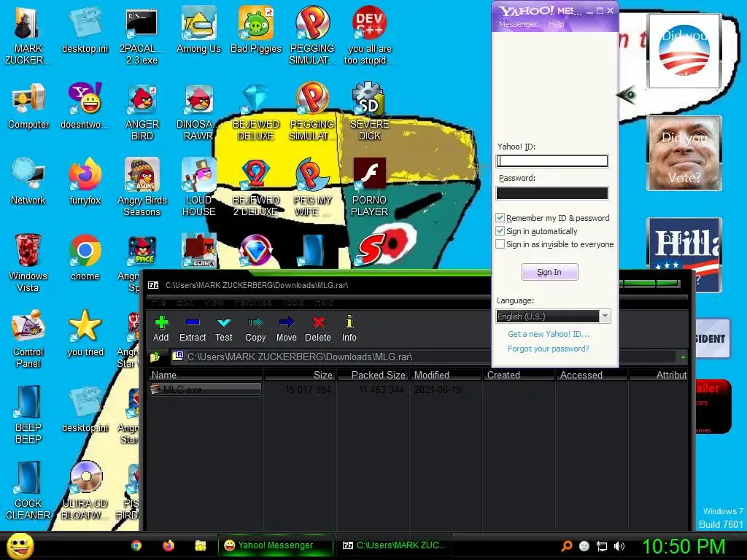Open the Messenger menu in Yahoo! Messenger
747x560 pixels.
point(518,24)
